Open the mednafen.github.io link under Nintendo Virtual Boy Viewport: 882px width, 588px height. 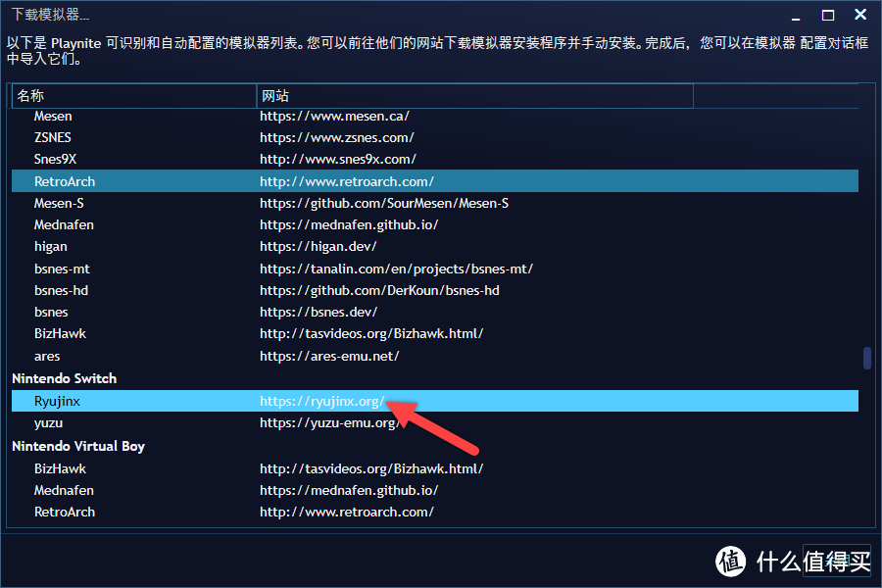pos(349,490)
